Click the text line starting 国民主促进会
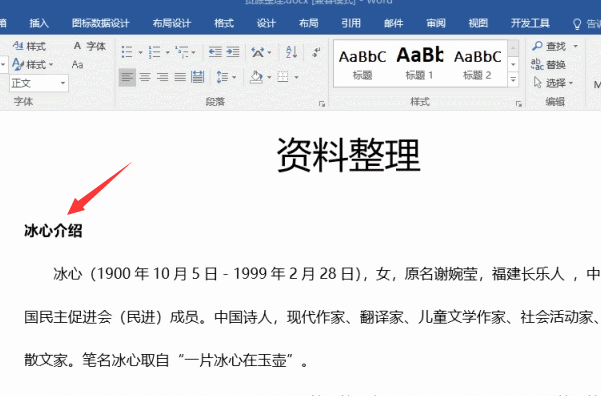The image size is (601, 396). coord(312,317)
